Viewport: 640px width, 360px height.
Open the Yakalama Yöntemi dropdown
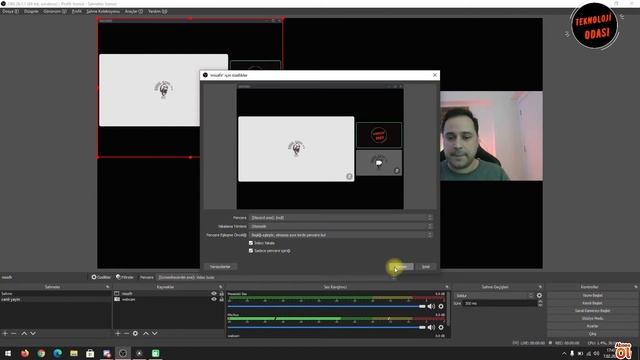[340, 226]
